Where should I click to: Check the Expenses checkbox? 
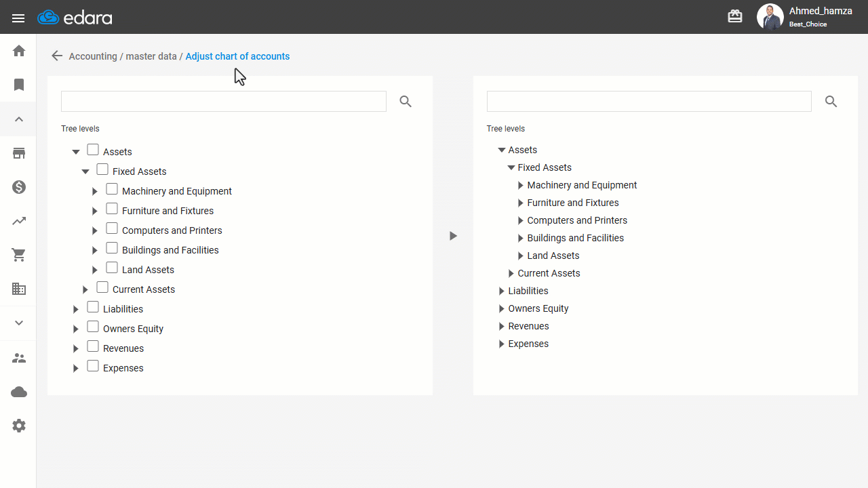click(93, 366)
